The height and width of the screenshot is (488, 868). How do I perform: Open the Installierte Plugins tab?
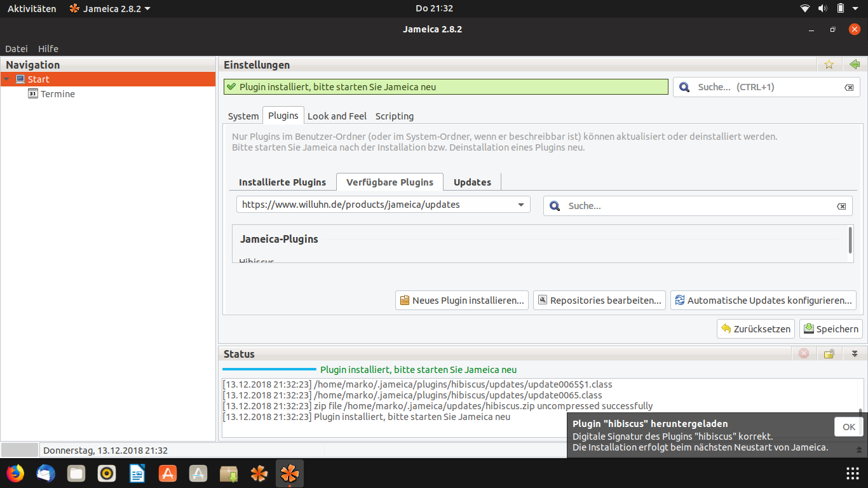click(x=283, y=182)
